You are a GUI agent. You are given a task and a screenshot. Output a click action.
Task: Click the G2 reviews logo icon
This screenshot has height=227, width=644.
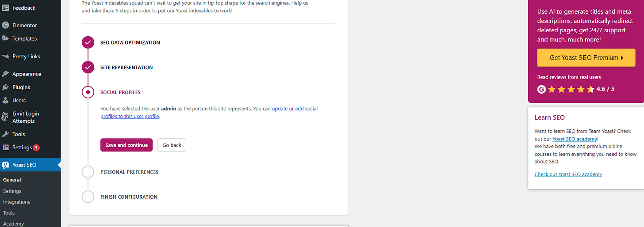click(x=541, y=89)
